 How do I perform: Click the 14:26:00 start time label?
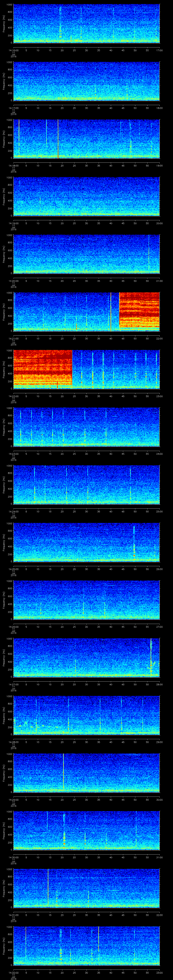(13, 627)
